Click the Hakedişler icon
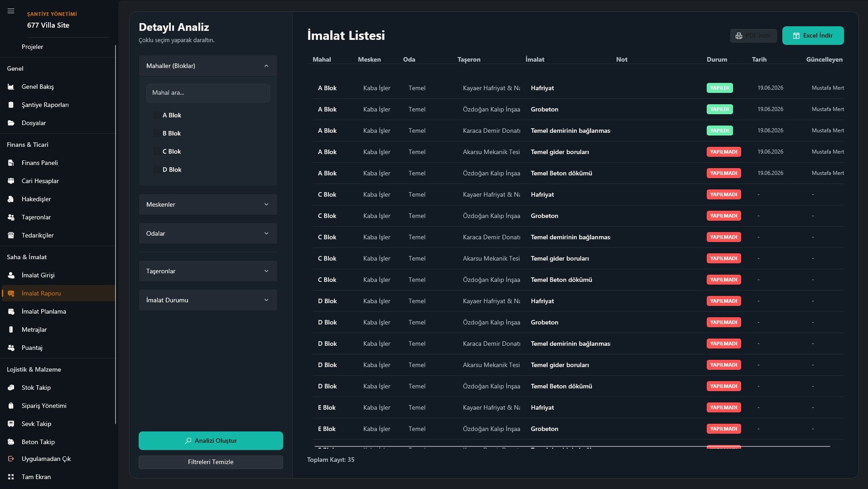The height and width of the screenshot is (489, 868). 11,199
